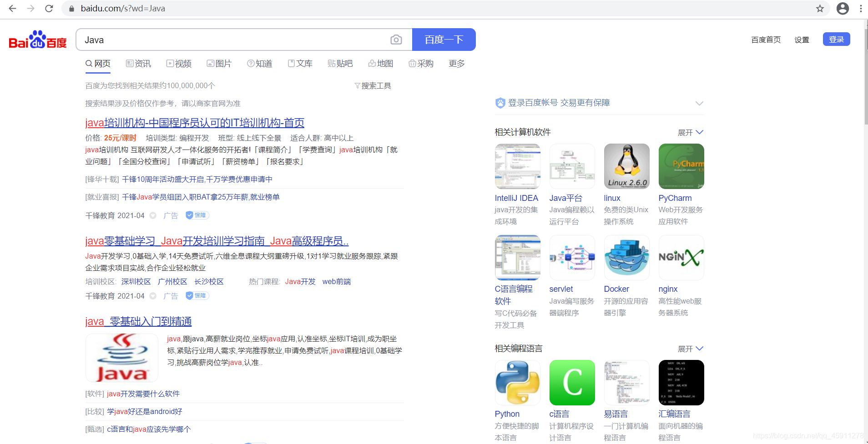868x444 pixels.
Task: Expand the 相关计算机软件 section
Action: click(x=691, y=133)
